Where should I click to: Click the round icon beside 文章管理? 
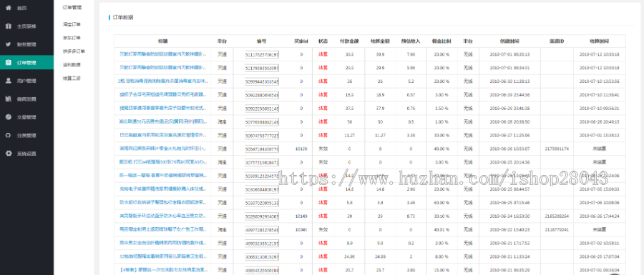(x=8, y=117)
